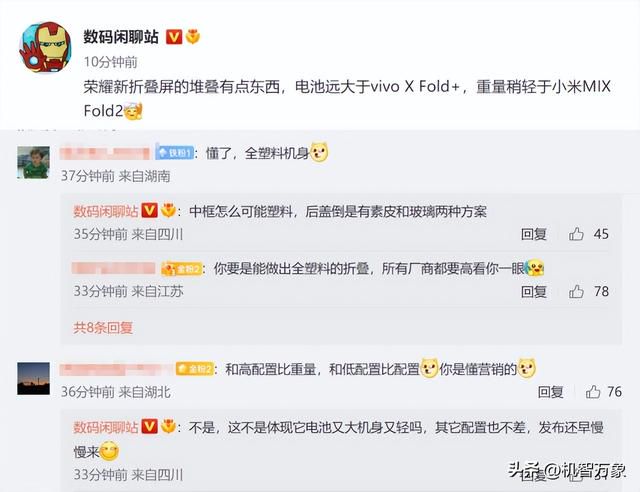Click the gold fan badge on Hubei comment

click(x=195, y=369)
